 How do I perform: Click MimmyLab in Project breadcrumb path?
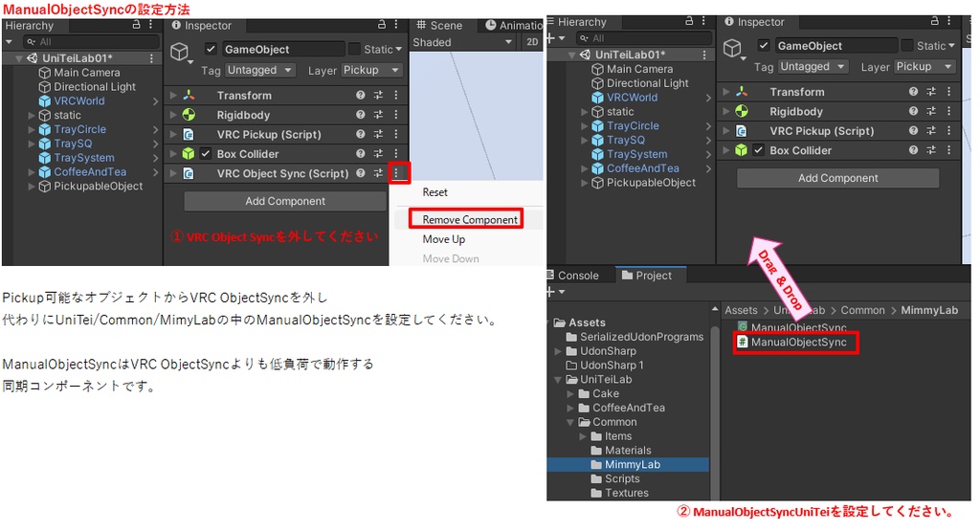929,310
